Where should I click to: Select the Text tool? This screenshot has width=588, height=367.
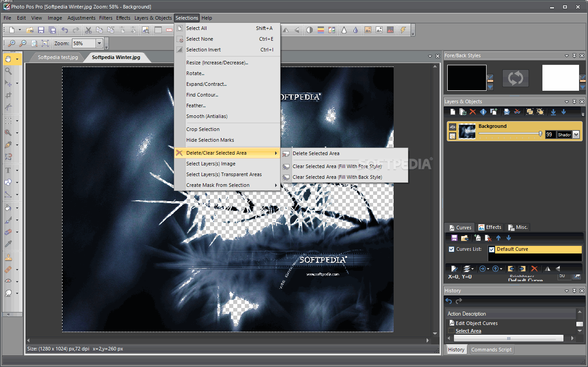click(8, 170)
